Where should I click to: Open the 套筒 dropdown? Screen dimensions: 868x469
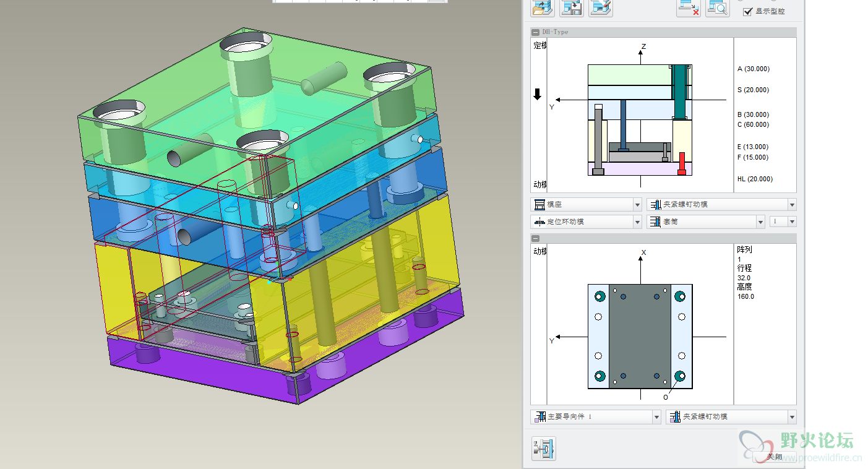(706, 222)
